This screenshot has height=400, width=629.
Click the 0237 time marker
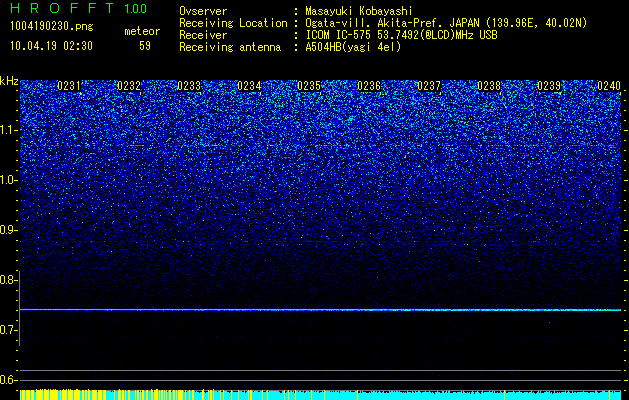(x=429, y=86)
